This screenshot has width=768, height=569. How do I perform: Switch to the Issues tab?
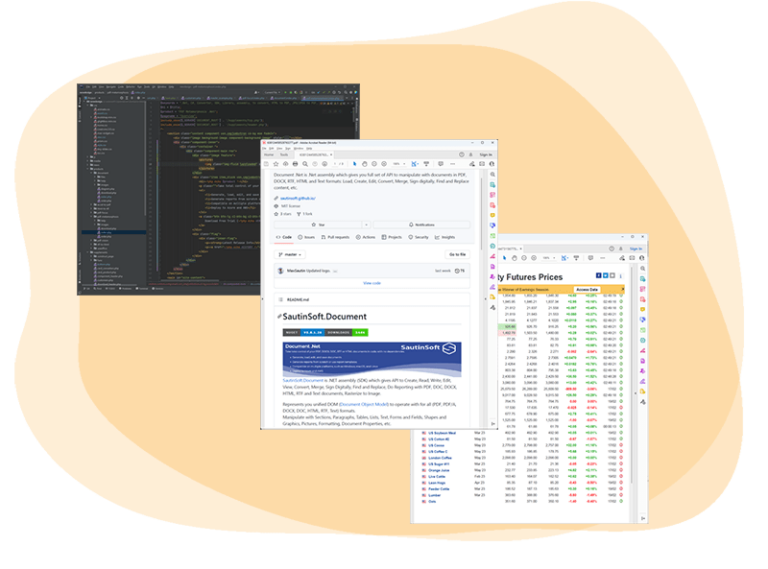click(x=307, y=237)
